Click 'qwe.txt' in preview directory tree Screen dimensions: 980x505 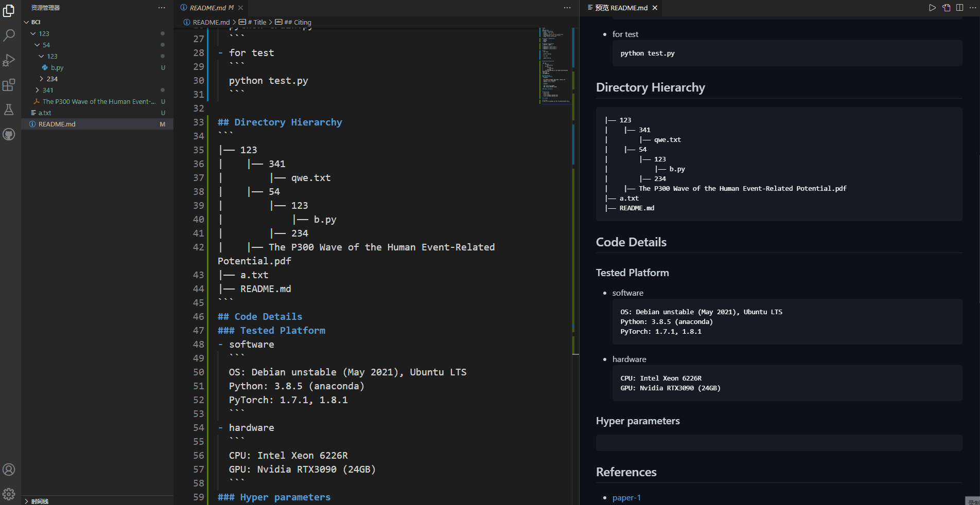tap(667, 139)
